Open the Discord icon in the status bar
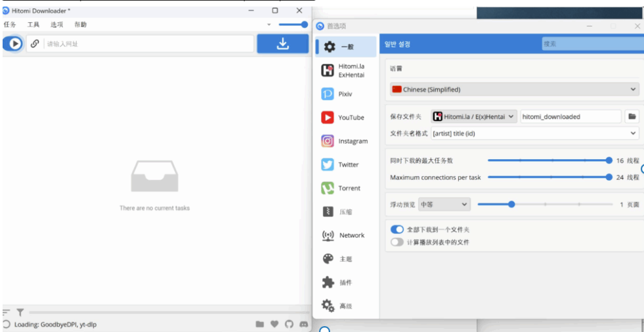Viewport: 644px width, 332px height. [304, 324]
